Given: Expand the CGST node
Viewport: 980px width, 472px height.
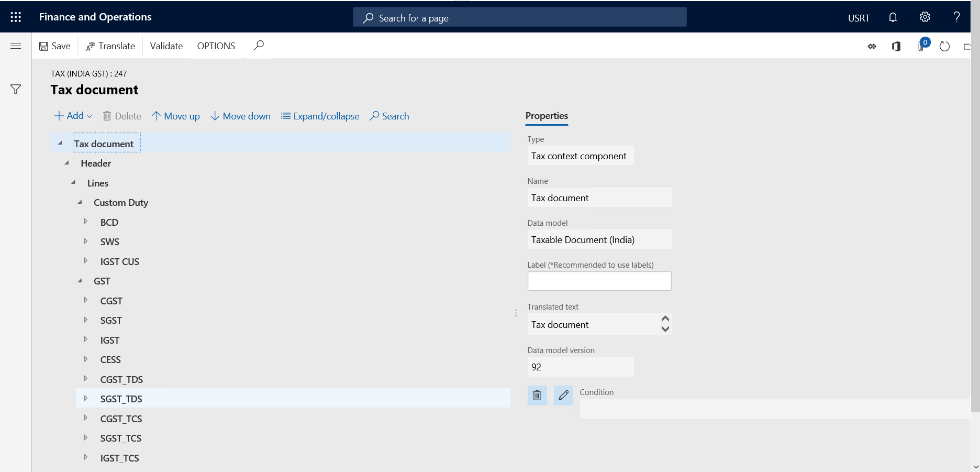Looking at the screenshot, I should click(x=86, y=300).
